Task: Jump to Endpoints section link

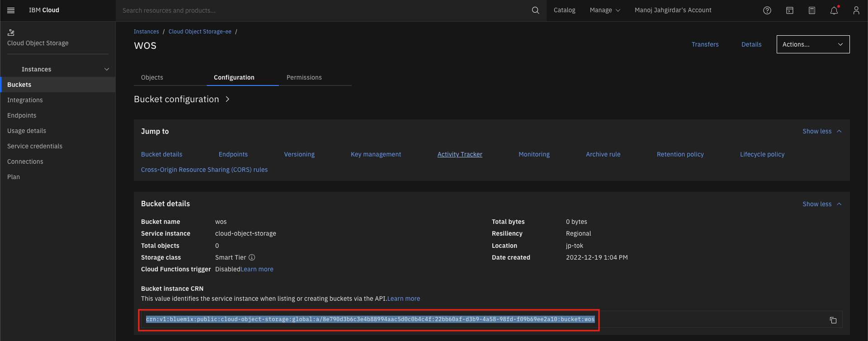Action: pos(233,154)
